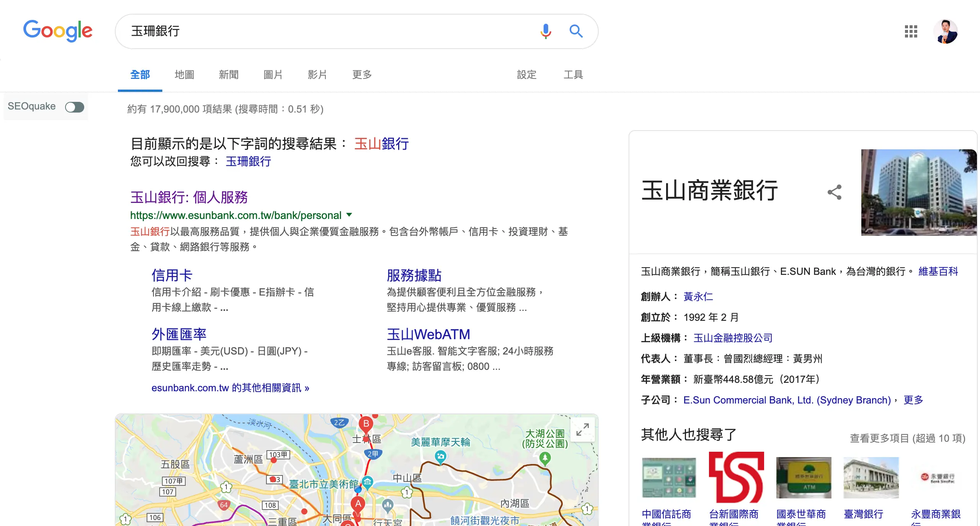Screen dimensions: 980x526
Task: Open the 設定 menu
Action: coord(527,75)
